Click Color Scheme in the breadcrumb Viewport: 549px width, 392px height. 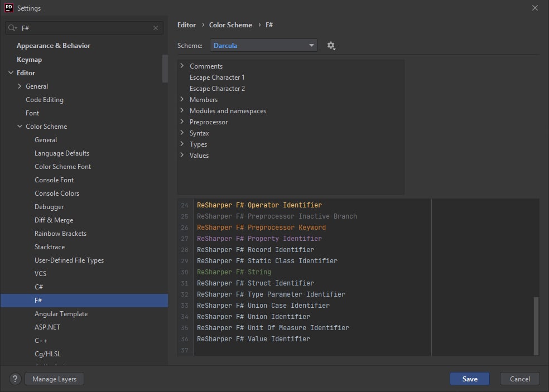click(x=230, y=25)
